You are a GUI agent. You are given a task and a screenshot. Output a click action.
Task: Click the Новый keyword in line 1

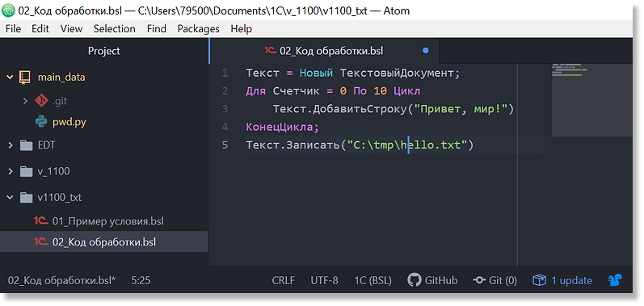(316, 73)
